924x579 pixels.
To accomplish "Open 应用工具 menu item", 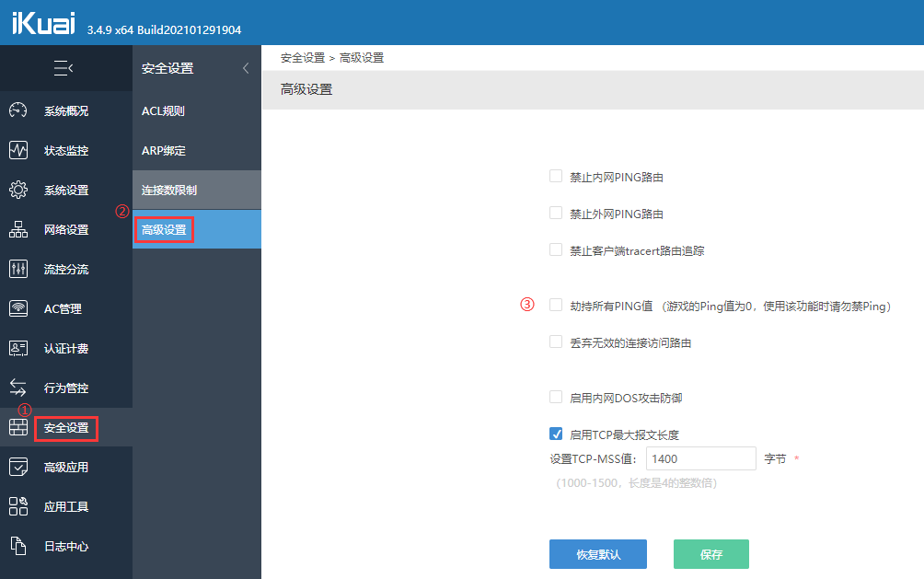I will pos(66,506).
